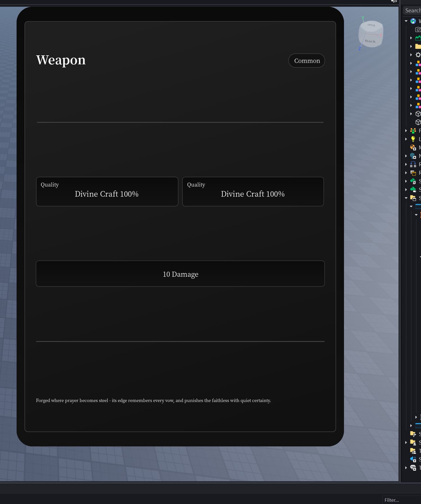Click the Weapon title text
Viewport: 421px width, 504px height.
[61, 60]
